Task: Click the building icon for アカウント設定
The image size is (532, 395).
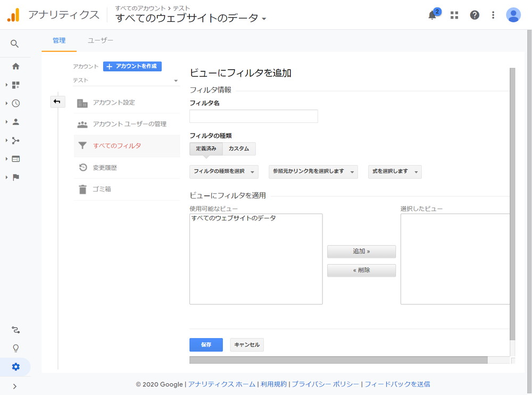Action: point(82,103)
